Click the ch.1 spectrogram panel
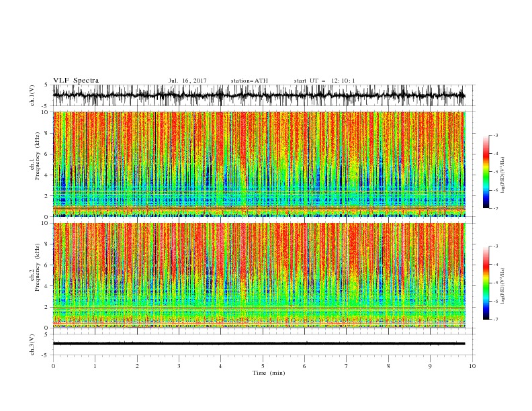Viewport: 532px width, 411px height. point(259,164)
